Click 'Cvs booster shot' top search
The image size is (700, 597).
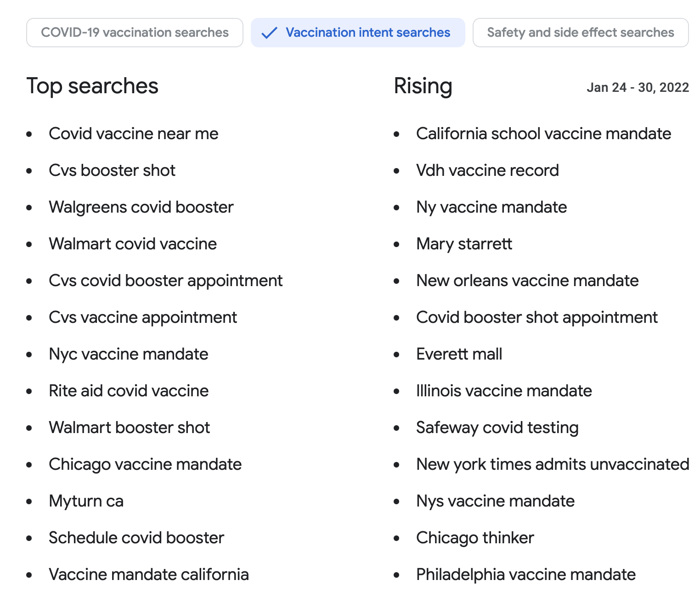112,170
